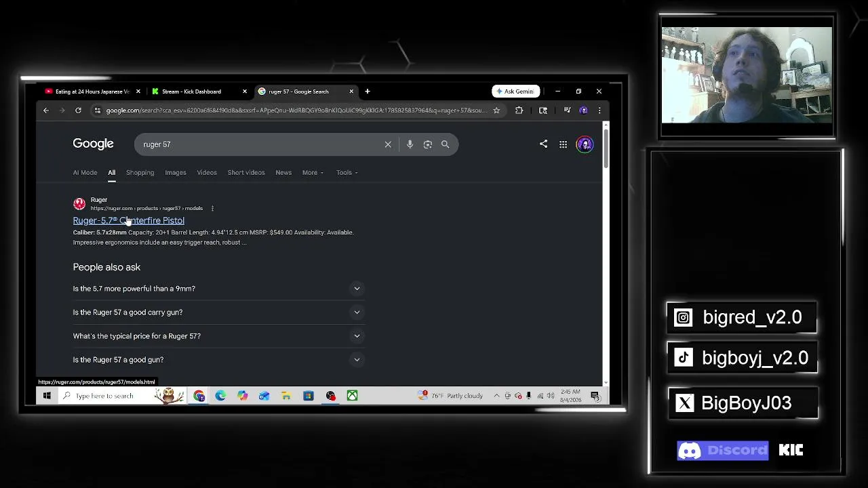This screenshot has height=488, width=868.
Task: Click the 'People also ask' heading
Action: 106,267
